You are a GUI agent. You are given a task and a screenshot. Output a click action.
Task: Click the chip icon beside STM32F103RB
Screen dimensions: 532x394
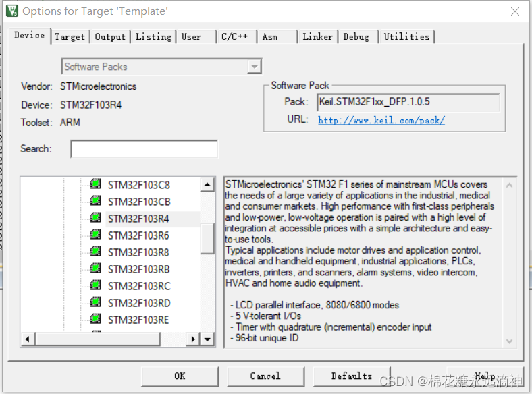[96, 269]
